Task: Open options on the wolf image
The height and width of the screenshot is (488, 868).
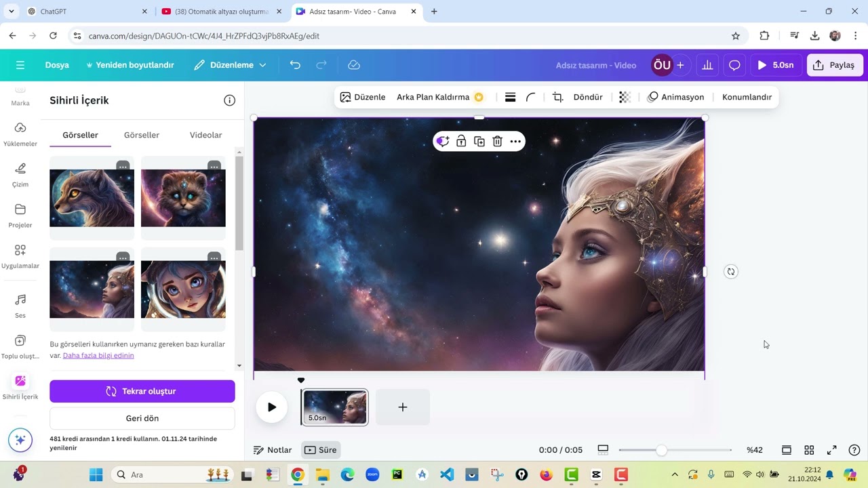Action: click(123, 165)
